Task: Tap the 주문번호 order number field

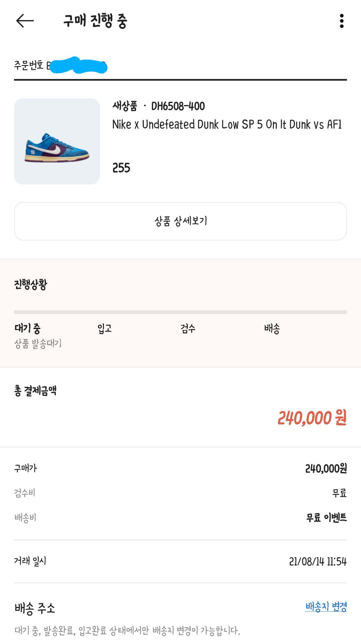Action: [x=60, y=65]
